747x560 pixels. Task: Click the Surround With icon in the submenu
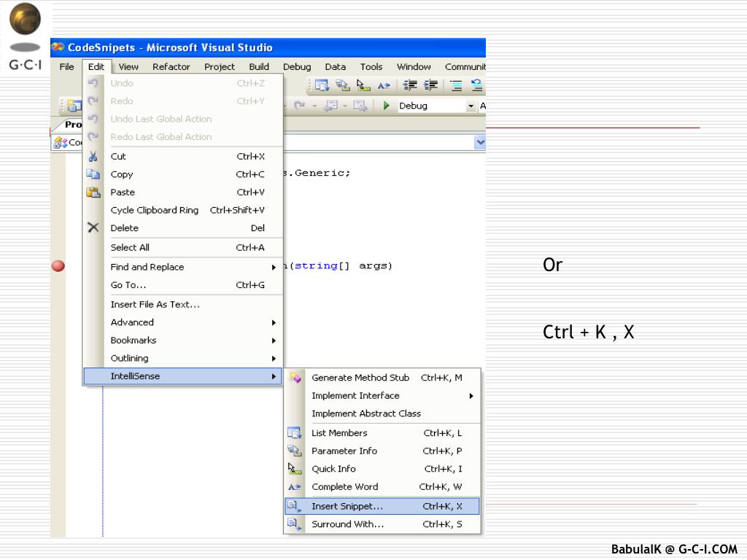coord(295,524)
